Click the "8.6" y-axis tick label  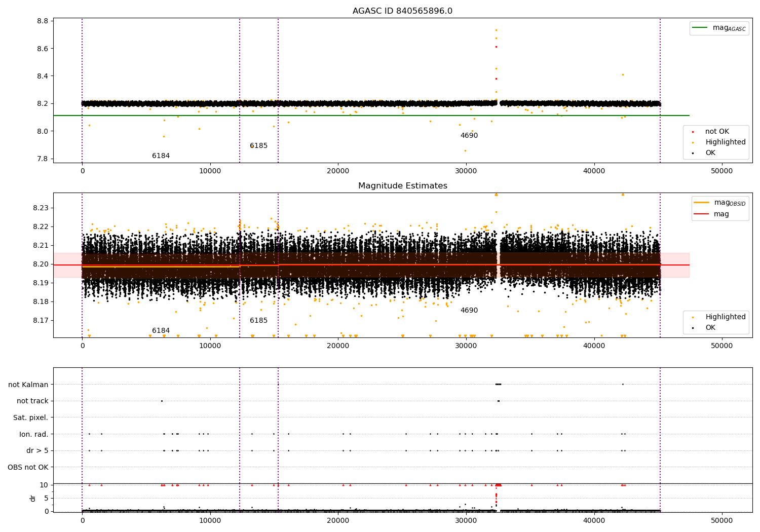43,49
